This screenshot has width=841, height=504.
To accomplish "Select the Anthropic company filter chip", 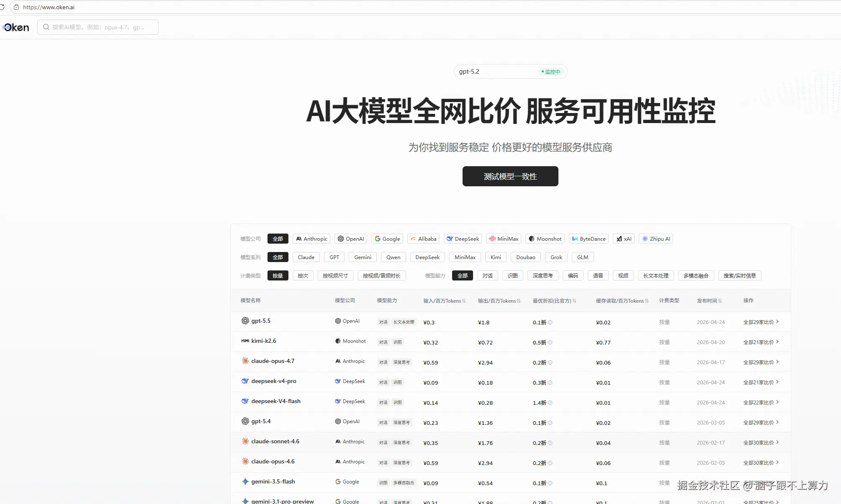I will point(311,239).
